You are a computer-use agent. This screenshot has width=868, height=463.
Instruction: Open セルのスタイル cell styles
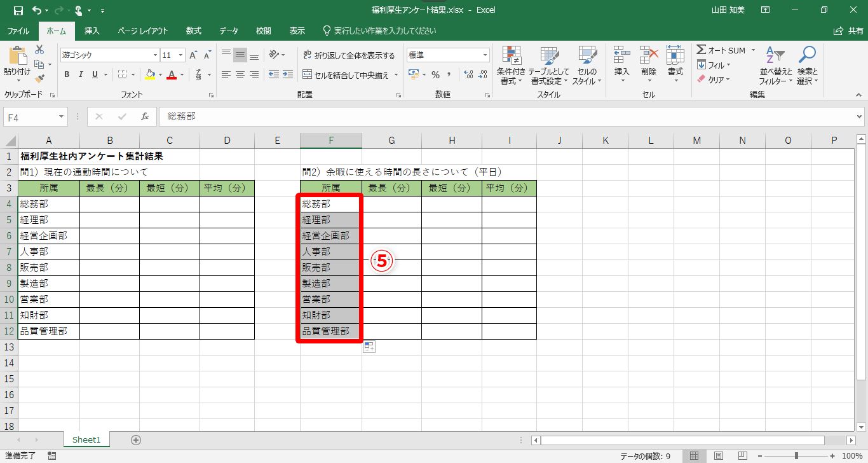tap(587, 66)
